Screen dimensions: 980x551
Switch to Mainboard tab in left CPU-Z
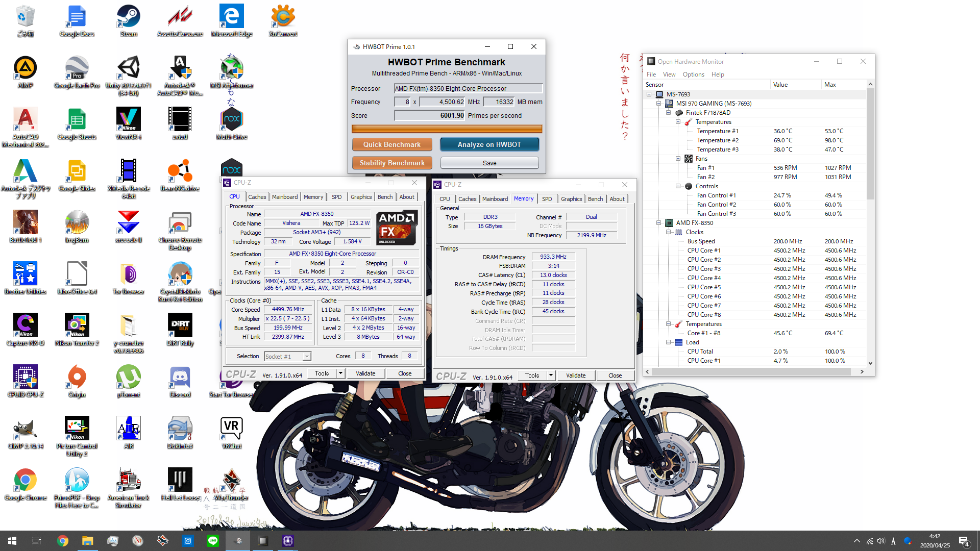(284, 197)
